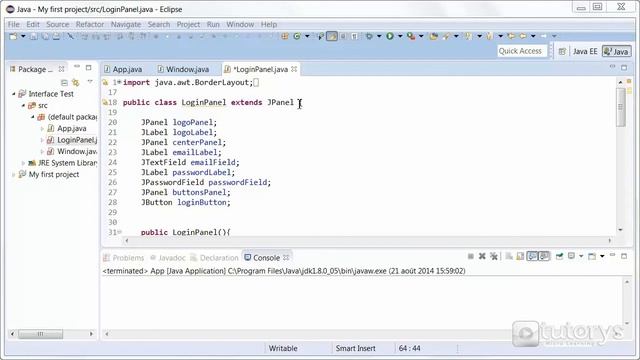Expand the My first project node
Screen dimensions: 640x360
(14, 174)
